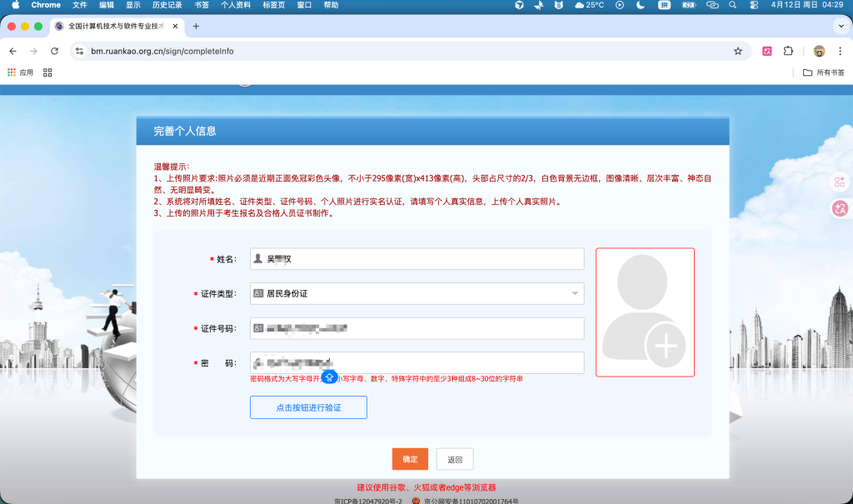Open the pink translate floating icon on right edge
This screenshot has height=504, width=853.
[x=840, y=208]
